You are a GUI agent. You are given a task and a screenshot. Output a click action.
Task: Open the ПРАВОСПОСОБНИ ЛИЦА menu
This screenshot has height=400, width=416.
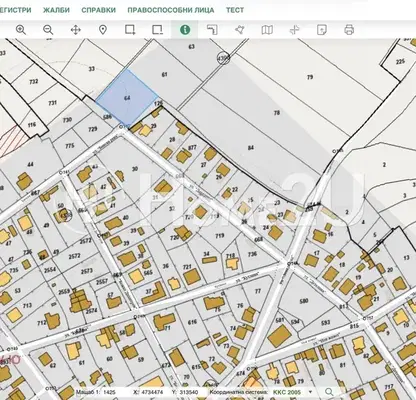171,10
